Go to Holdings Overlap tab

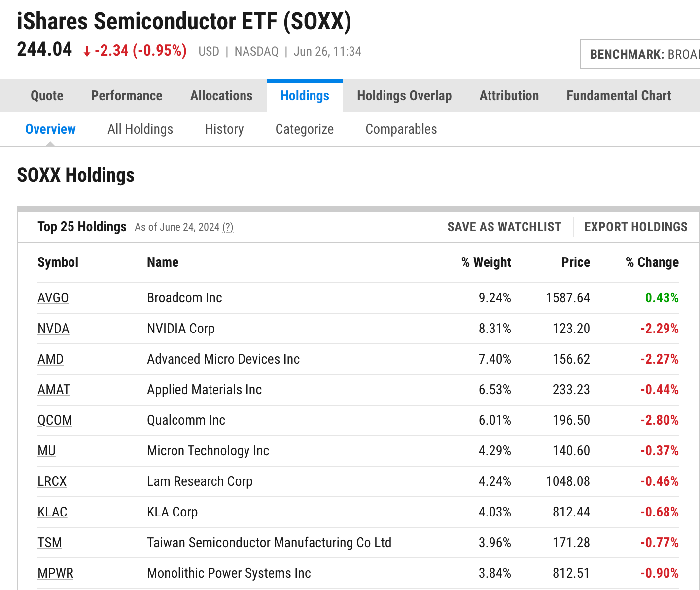tap(404, 96)
